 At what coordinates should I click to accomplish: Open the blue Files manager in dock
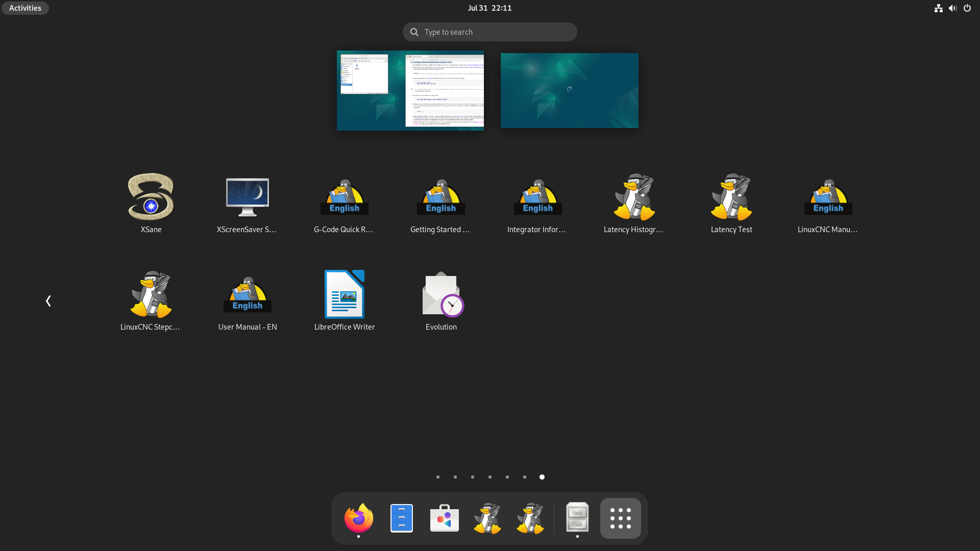402,518
